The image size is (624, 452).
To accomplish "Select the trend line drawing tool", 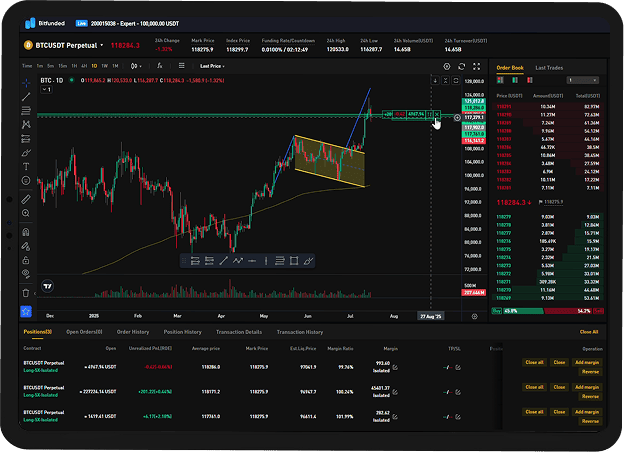I will tap(27, 97).
